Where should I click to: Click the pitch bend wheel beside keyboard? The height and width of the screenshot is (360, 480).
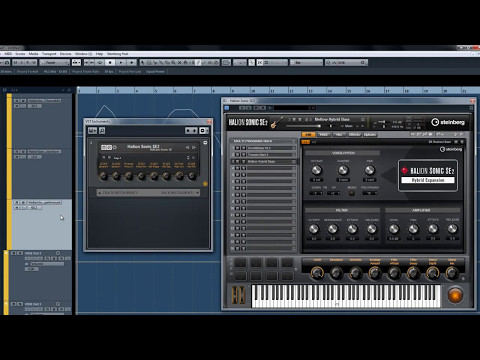(x=235, y=295)
